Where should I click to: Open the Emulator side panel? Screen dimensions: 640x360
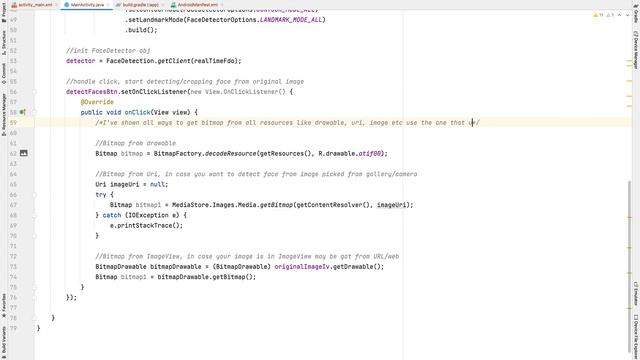pyautogui.click(x=636, y=293)
